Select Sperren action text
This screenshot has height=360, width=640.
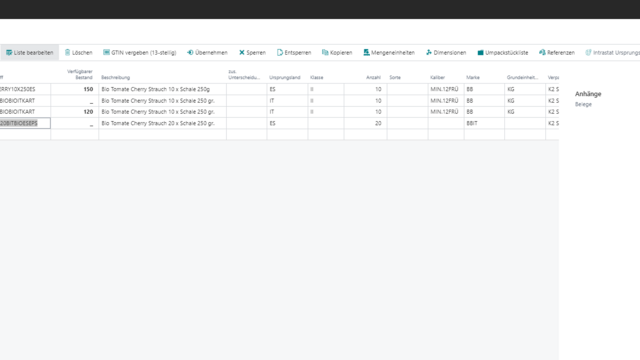click(x=256, y=53)
